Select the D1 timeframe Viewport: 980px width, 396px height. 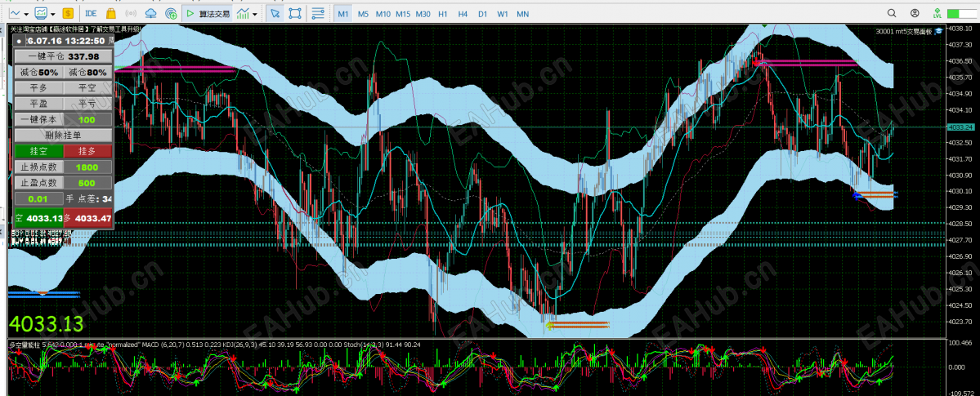[482, 13]
